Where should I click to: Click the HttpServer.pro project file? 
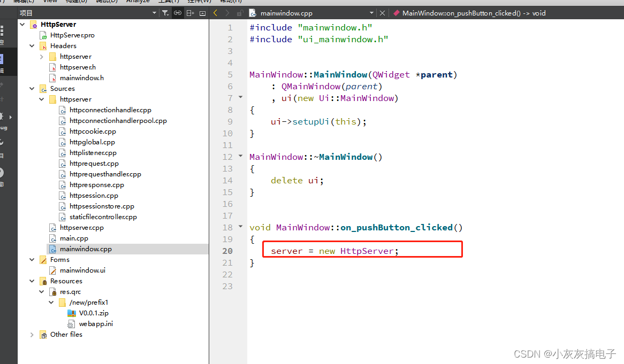[x=72, y=35]
